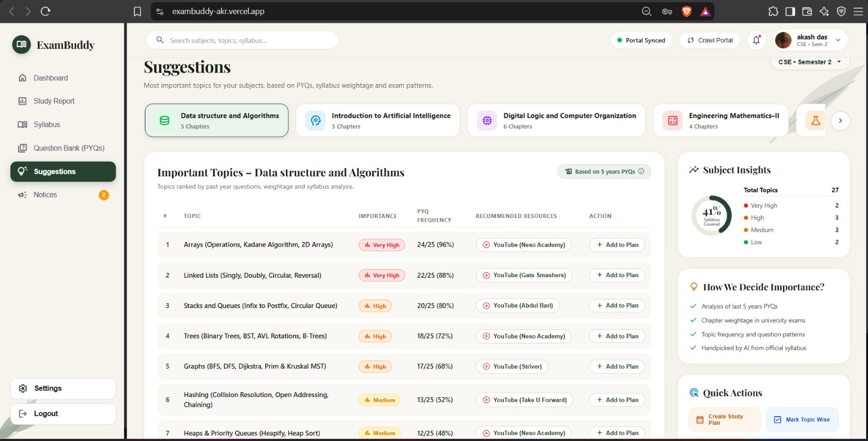Open YouTube (Gate Smashers) resource link
This screenshot has height=441, width=868.
click(x=524, y=275)
